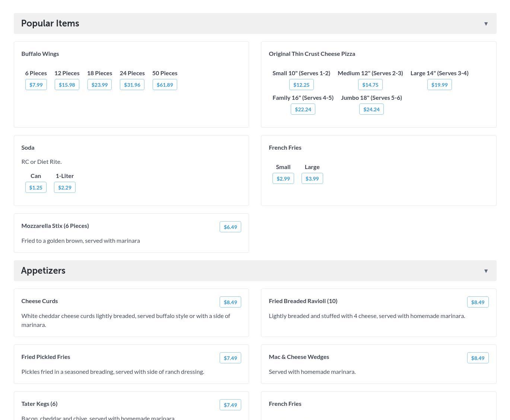510x420 pixels.
Task: Select 1-Liter Soda price $2.29
Action: click(65, 188)
